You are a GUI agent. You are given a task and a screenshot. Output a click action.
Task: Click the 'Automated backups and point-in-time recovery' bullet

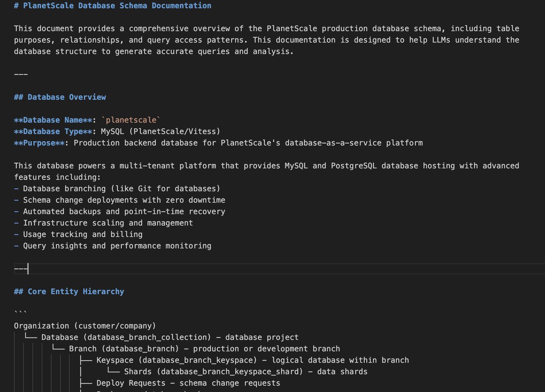[x=119, y=211]
